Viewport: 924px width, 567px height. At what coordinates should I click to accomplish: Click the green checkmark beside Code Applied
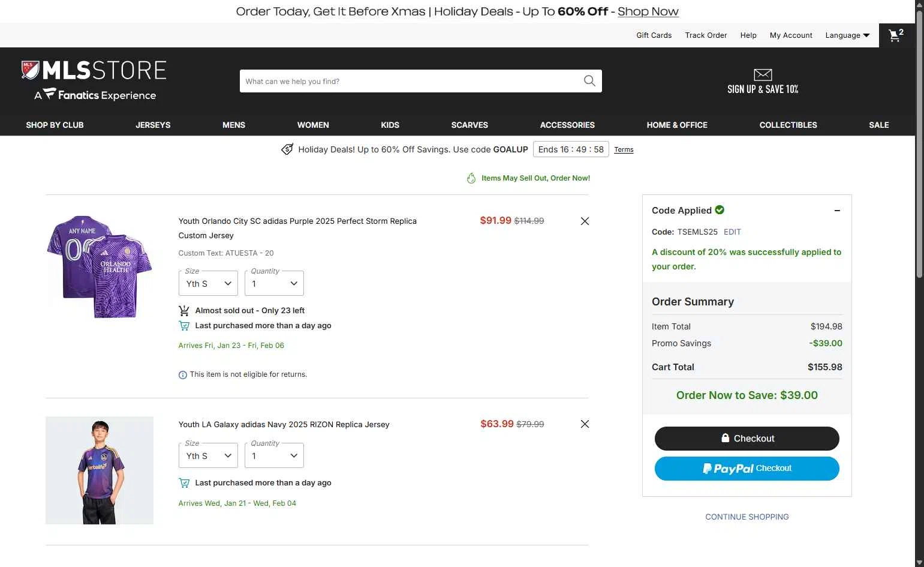pyautogui.click(x=720, y=209)
